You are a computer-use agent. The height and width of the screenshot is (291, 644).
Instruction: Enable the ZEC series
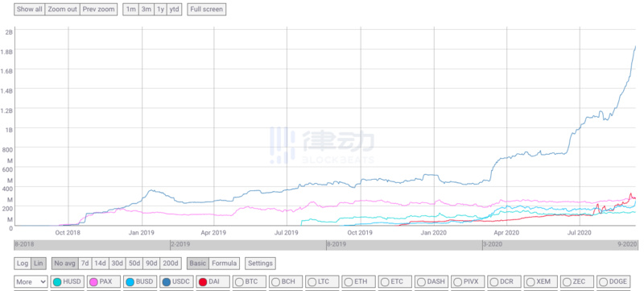pyautogui.click(x=576, y=282)
